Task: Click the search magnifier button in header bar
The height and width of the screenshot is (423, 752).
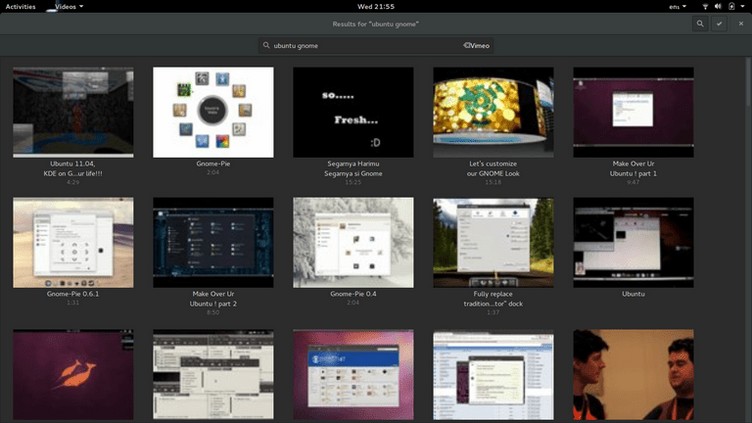Action: [x=700, y=24]
